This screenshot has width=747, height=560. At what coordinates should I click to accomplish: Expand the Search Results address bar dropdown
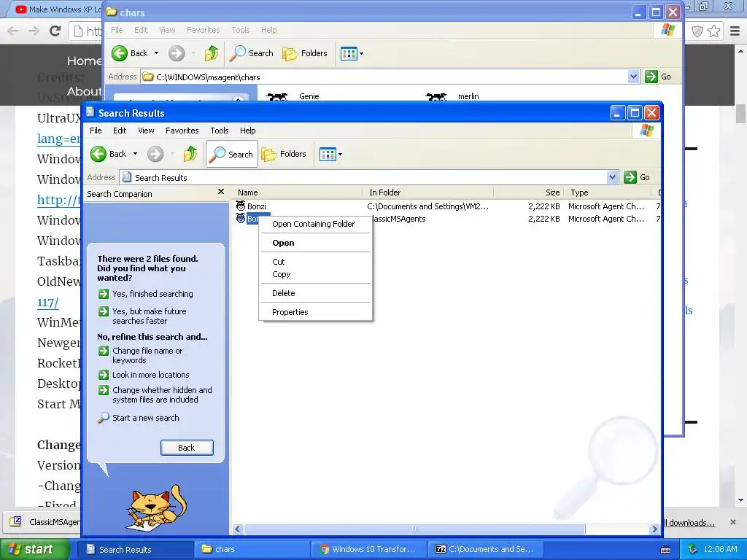click(x=613, y=178)
